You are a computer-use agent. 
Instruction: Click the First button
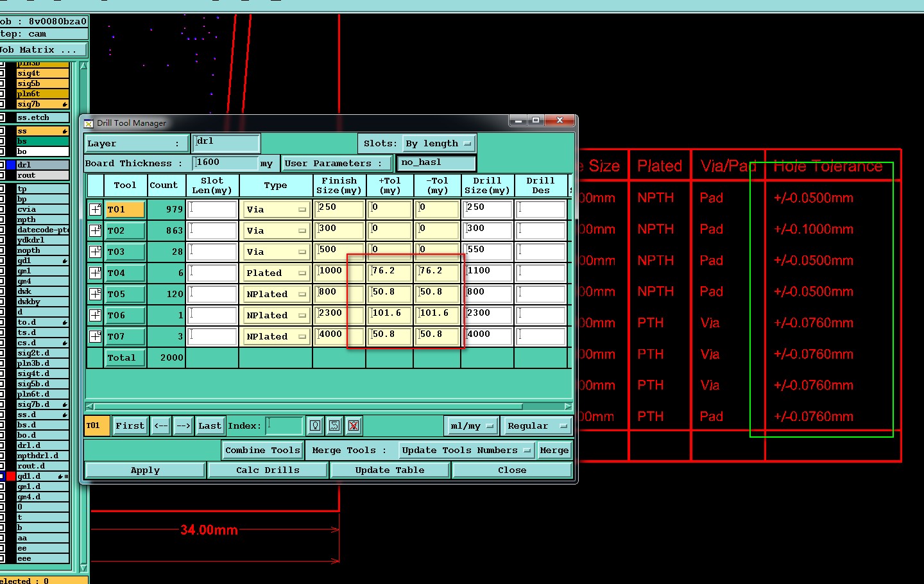click(130, 425)
